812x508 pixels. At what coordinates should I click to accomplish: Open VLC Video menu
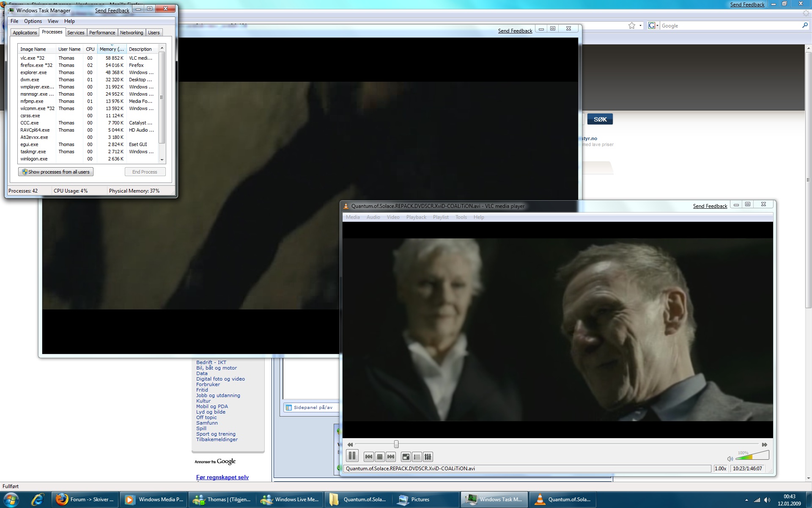(393, 217)
